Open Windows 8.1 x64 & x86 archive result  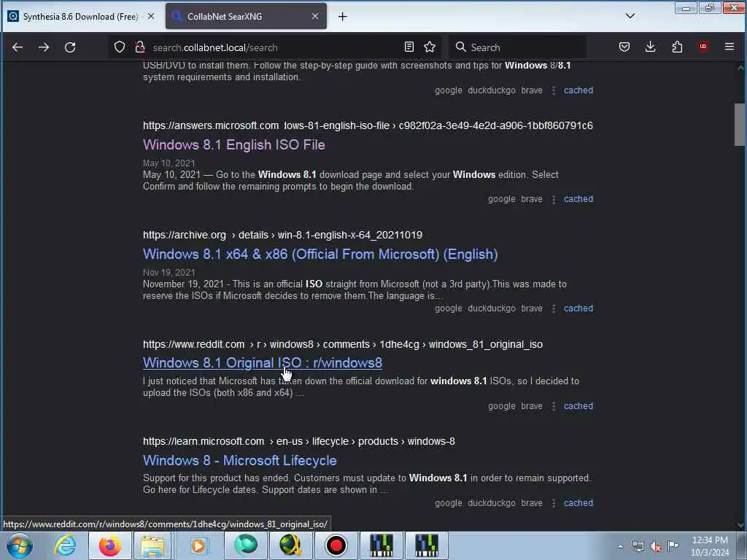coord(320,254)
